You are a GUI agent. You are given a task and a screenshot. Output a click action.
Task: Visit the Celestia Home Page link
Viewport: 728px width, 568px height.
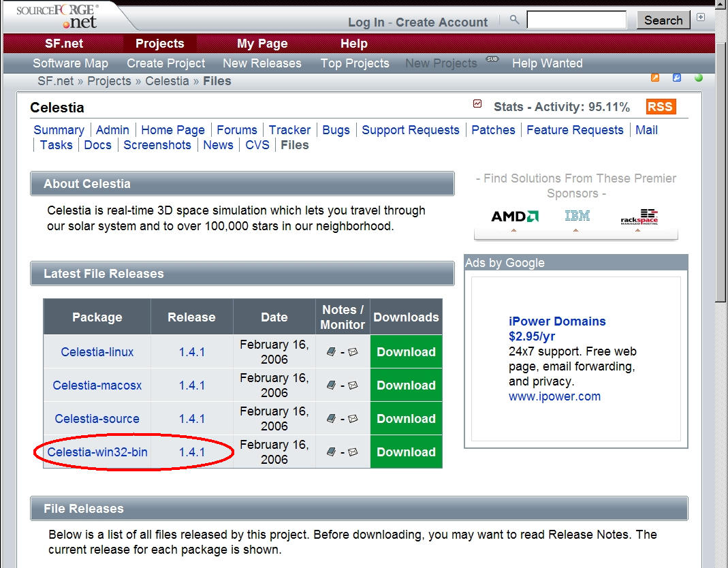coord(173,130)
